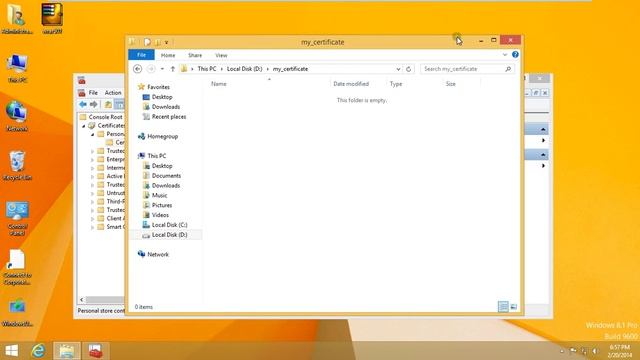Open address bar history dropdown
The height and width of the screenshot is (360, 640).
coord(398,69)
